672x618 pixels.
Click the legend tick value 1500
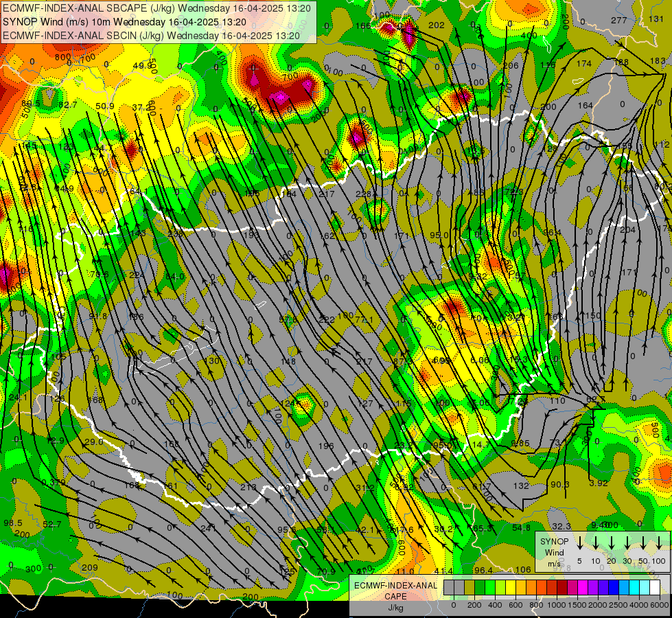coord(577,605)
